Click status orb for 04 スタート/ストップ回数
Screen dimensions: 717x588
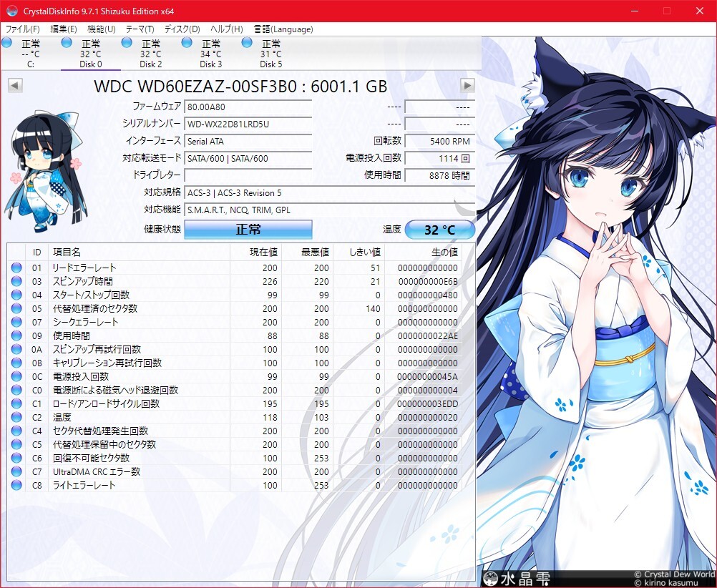tap(16, 295)
